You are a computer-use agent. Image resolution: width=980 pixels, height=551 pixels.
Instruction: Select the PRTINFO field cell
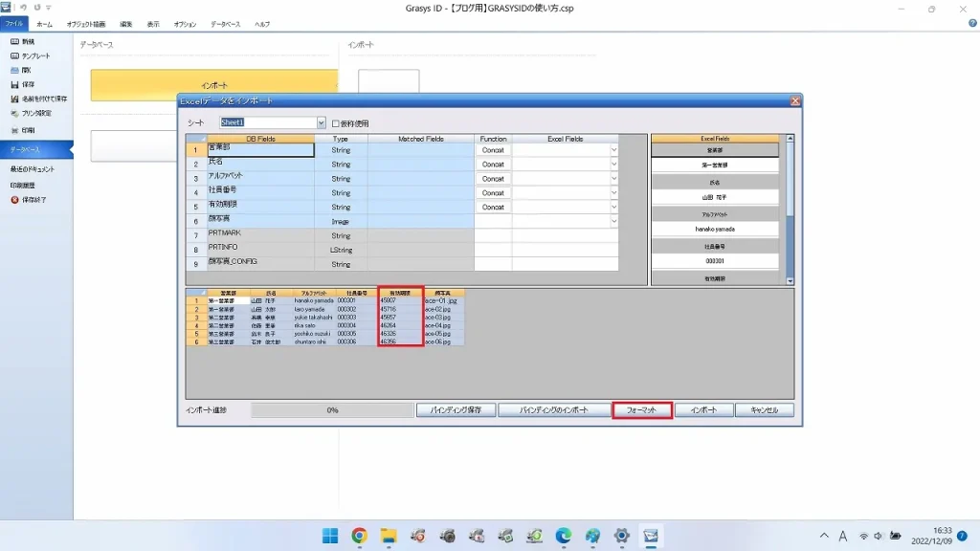[x=260, y=250]
